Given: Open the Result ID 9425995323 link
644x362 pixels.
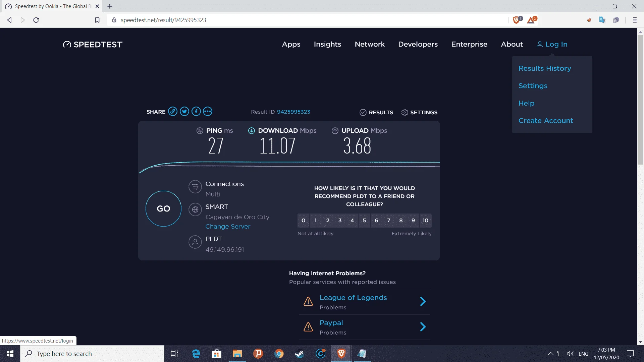Looking at the screenshot, I should [x=293, y=112].
